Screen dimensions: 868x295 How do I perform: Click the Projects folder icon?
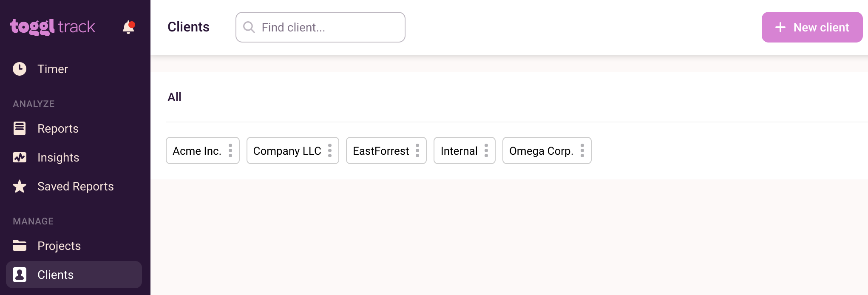(x=20, y=246)
